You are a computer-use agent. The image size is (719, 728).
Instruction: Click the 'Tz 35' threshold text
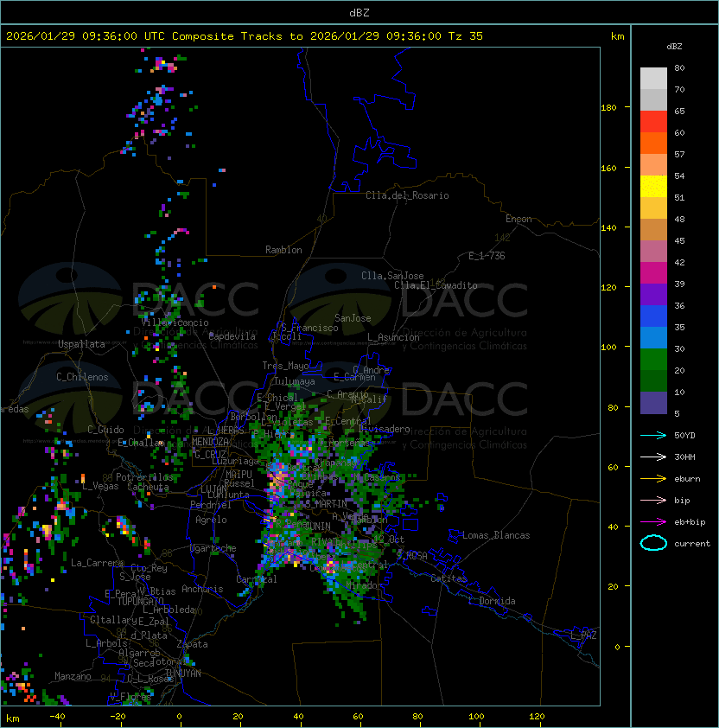[x=466, y=36]
